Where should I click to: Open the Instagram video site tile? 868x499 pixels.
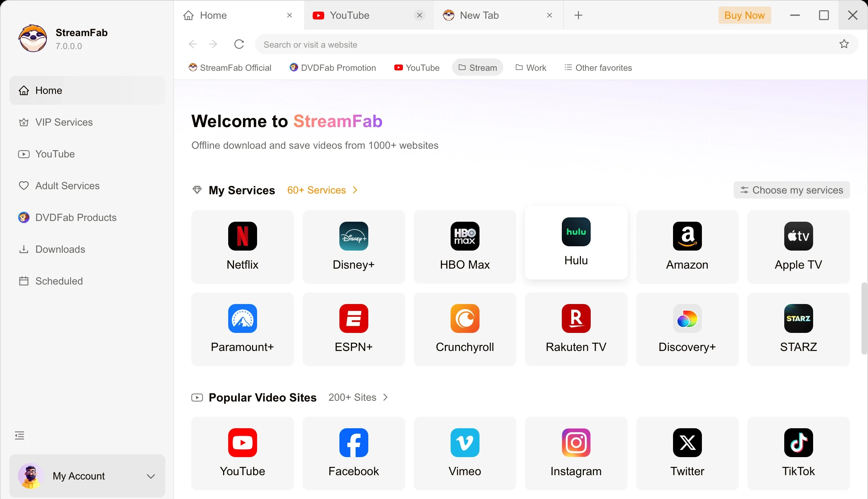576,454
